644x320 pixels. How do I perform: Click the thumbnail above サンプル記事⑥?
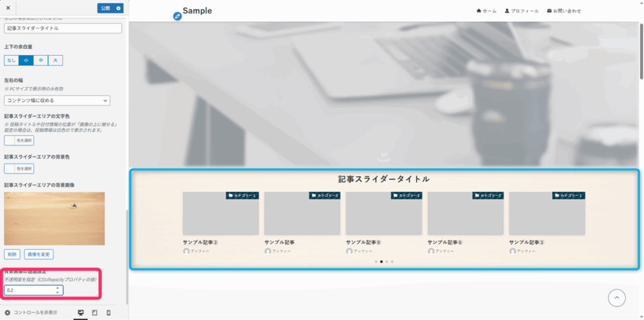465,213
